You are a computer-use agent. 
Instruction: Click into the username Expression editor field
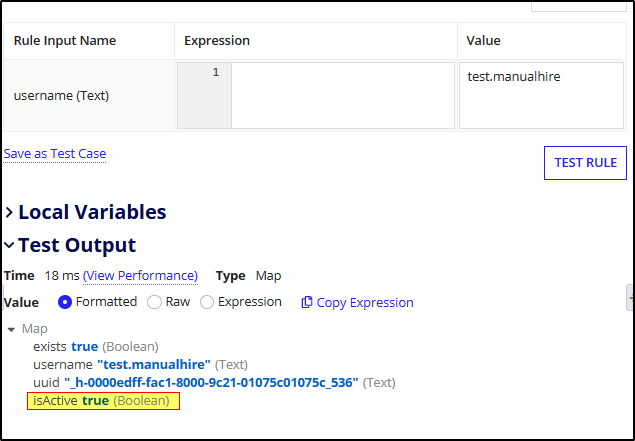pos(342,96)
